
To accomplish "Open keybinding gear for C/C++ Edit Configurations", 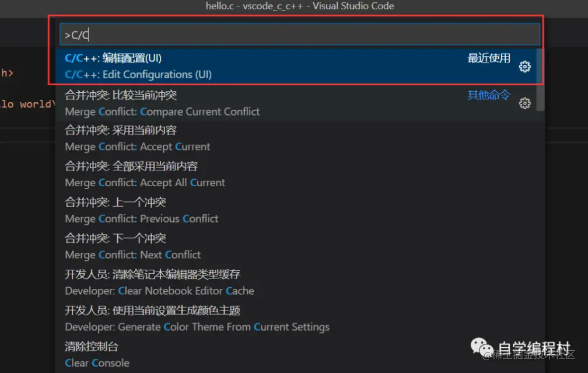I will point(524,67).
